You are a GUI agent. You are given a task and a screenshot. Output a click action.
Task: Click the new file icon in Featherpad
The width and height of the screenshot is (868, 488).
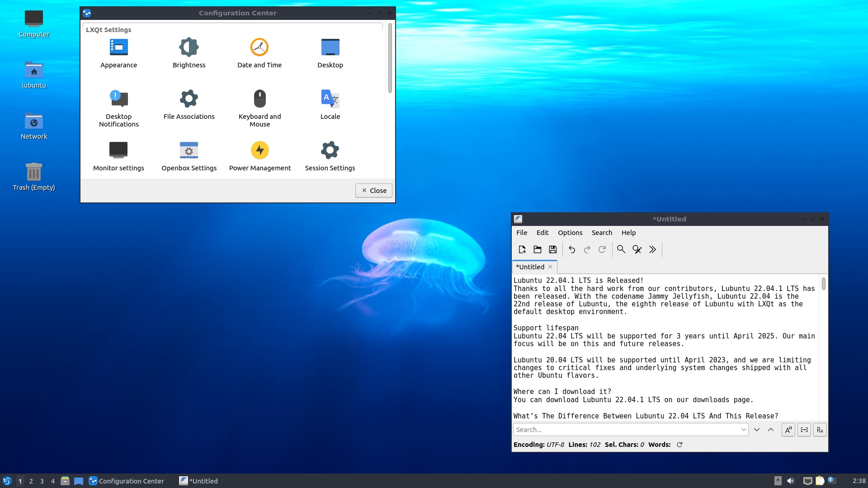click(x=522, y=249)
